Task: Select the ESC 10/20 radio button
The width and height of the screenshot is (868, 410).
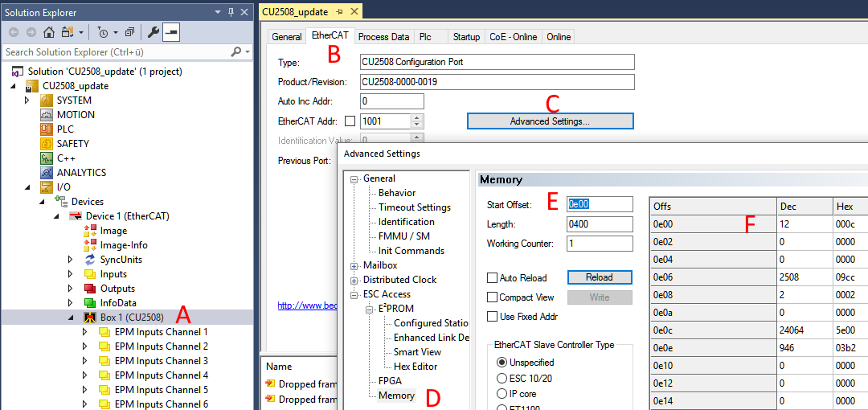Action: pos(502,379)
